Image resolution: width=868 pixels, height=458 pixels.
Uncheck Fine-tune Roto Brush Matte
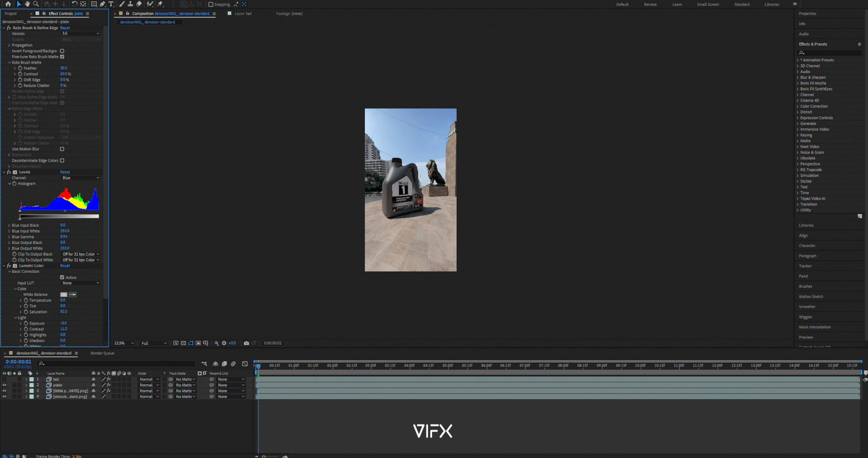pos(62,57)
